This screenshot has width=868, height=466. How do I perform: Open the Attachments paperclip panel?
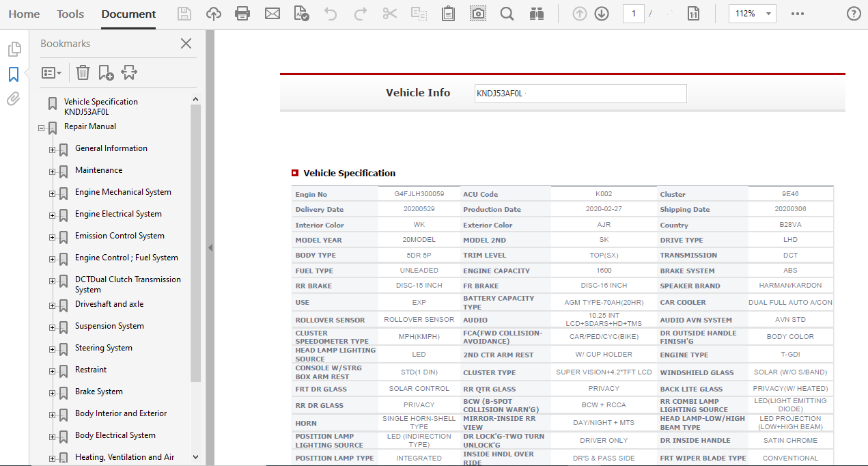14,99
